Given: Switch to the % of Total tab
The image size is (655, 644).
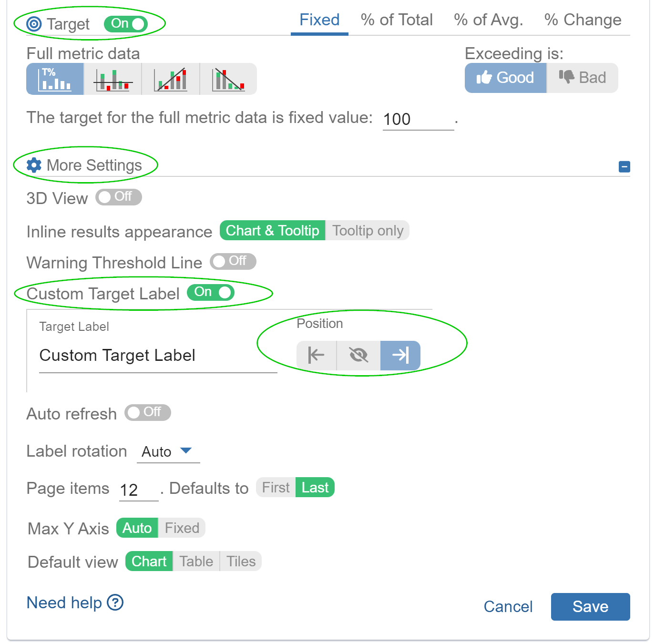Looking at the screenshot, I should tap(397, 20).
